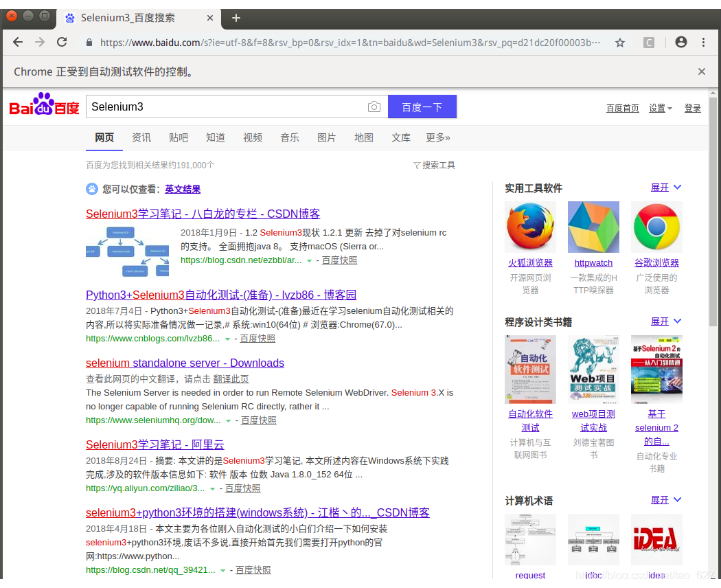The image size is (721, 588).
Task: Open the Chrome extension C icon
Action: coord(648,43)
